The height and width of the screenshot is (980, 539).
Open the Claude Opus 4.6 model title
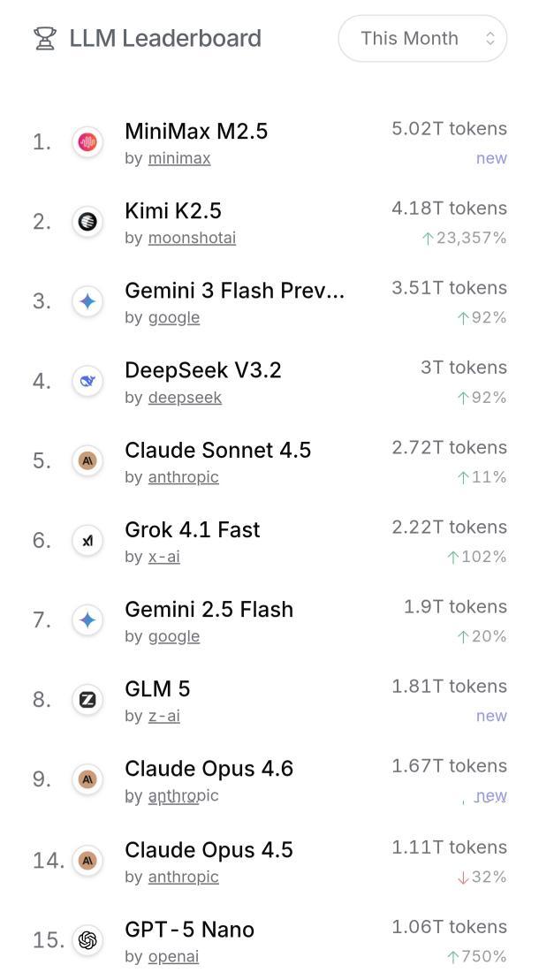pos(209,769)
